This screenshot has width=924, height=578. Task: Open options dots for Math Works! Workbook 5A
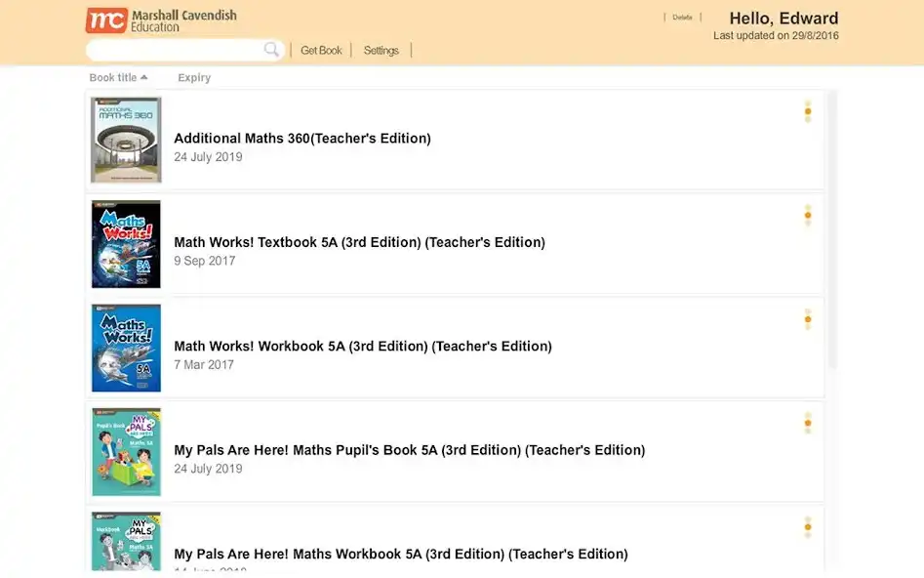pyautogui.click(x=808, y=319)
